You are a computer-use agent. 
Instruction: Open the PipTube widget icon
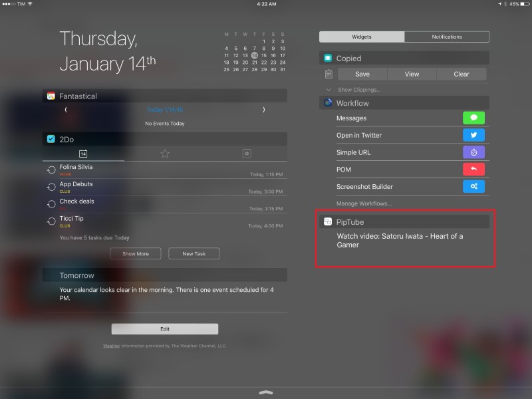click(x=328, y=221)
